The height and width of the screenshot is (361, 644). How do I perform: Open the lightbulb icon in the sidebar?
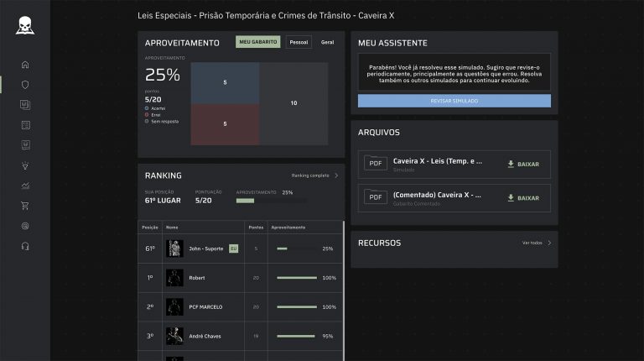(25, 165)
